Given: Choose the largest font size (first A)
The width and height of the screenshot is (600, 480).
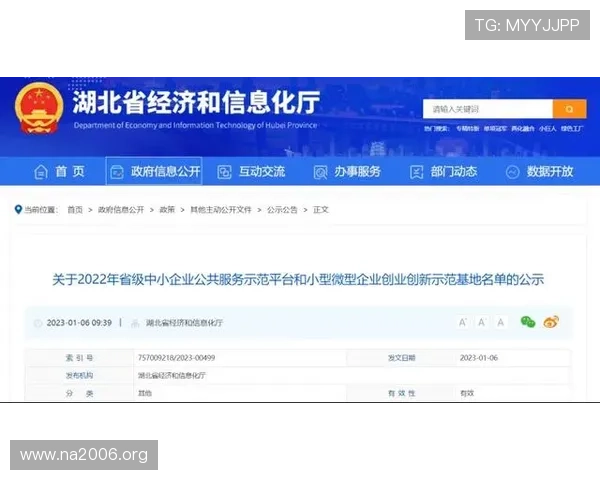Looking at the screenshot, I should point(463,322).
